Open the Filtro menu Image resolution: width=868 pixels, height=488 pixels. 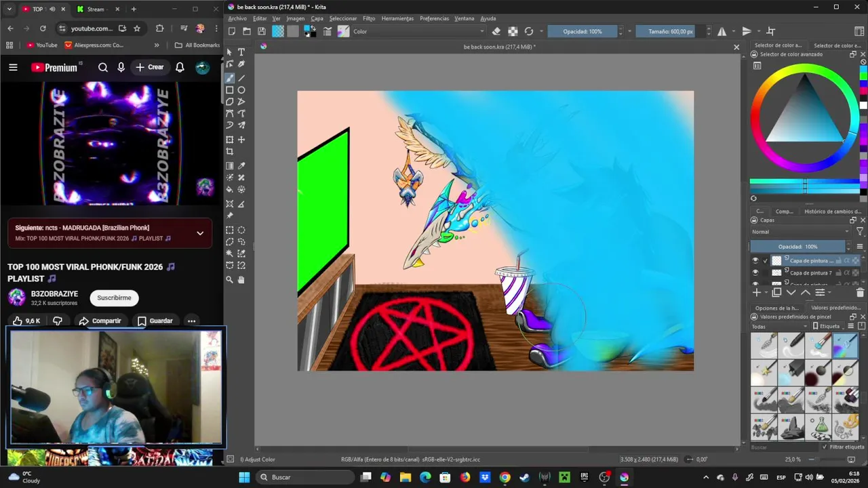point(369,18)
